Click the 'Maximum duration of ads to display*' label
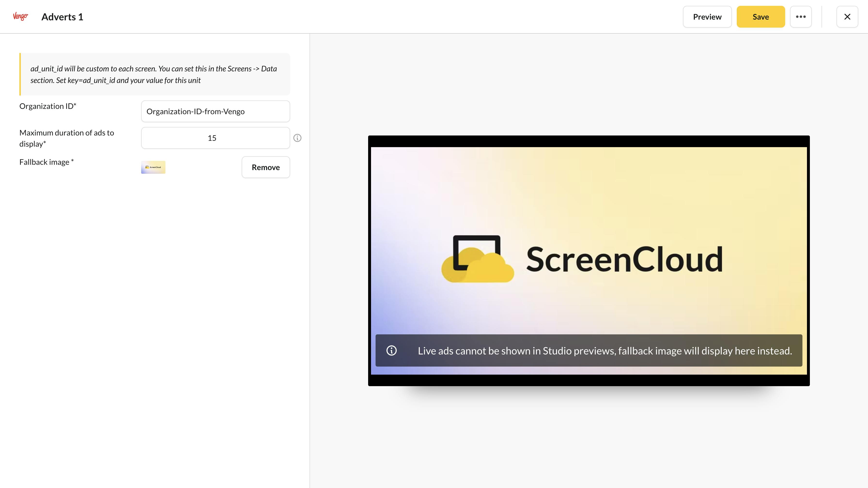Viewport: 868px width, 488px height. point(67,138)
